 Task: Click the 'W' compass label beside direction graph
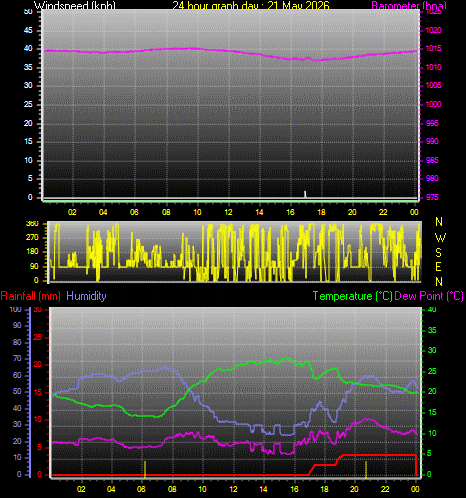tap(440, 238)
